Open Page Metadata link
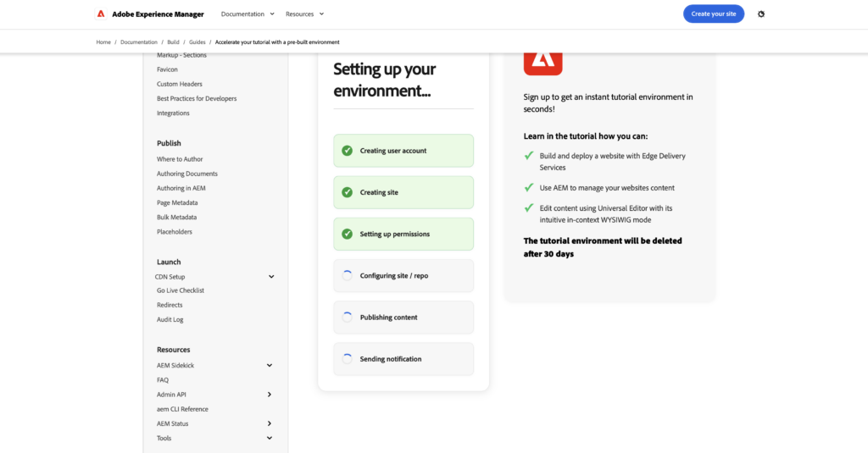The image size is (868, 453). pyautogui.click(x=177, y=202)
